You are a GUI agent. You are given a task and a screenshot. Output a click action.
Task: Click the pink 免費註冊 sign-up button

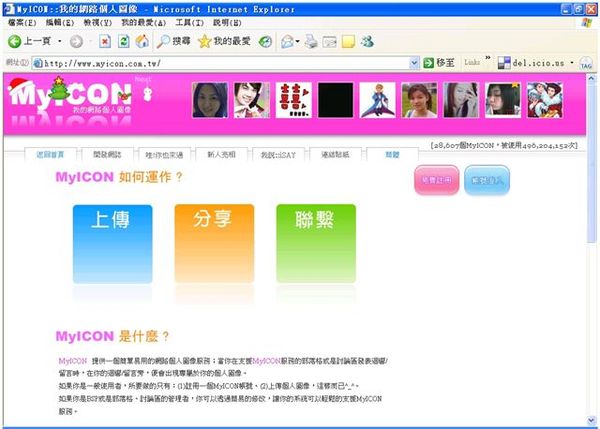(x=437, y=180)
